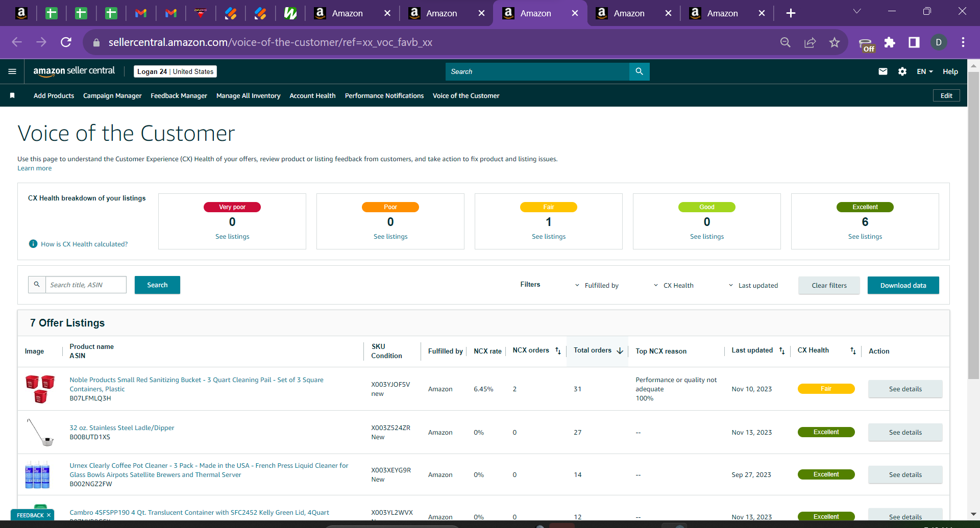Open the Logan 24 United States account switcher
The image size is (980, 528).
pos(175,71)
